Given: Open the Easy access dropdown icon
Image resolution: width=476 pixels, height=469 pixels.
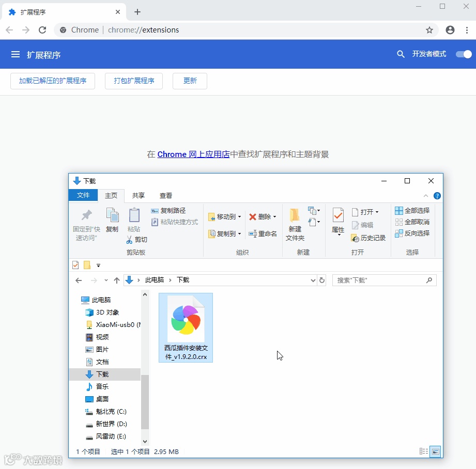Looking at the screenshot, I should point(314,223).
